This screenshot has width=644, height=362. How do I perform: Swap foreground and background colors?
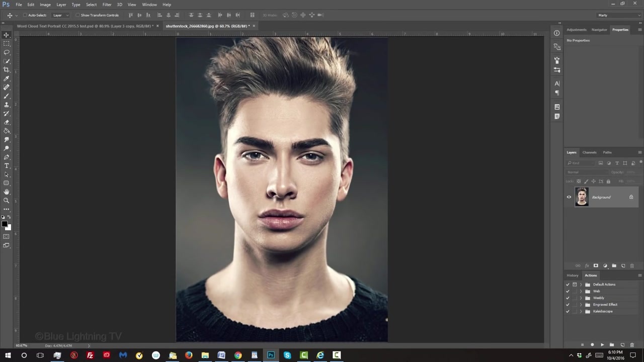coord(10,217)
